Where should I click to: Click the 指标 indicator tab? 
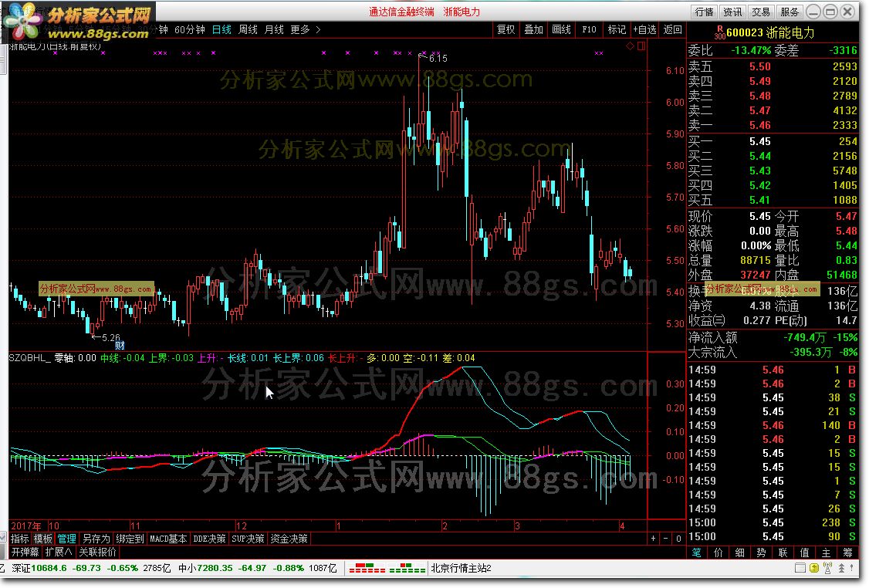pyautogui.click(x=20, y=538)
